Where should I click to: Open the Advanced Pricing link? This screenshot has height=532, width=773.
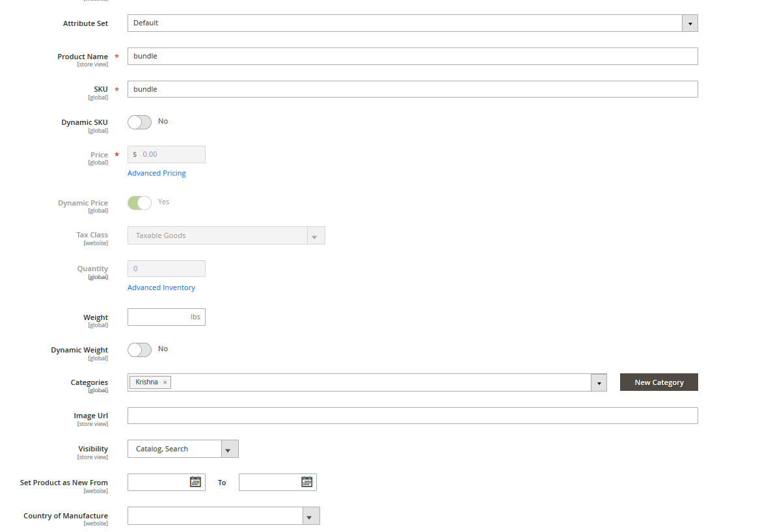pos(157,173)
